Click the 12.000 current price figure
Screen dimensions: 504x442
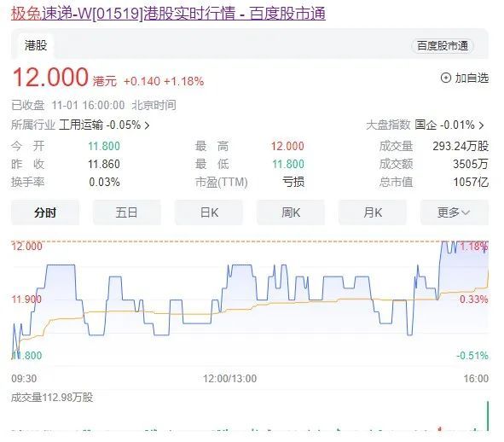click(50, 78)
